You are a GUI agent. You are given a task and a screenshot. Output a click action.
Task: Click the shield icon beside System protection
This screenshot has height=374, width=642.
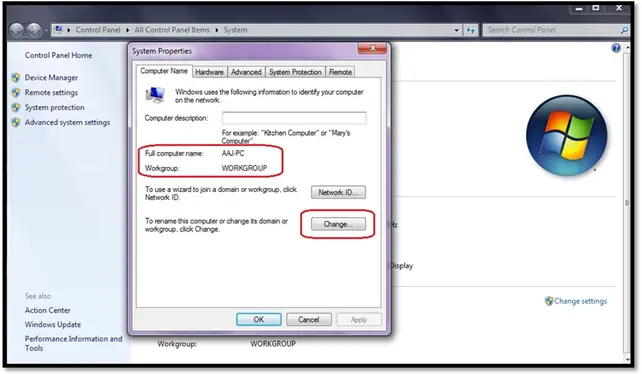pyautogui.click(x=16, y=107)
